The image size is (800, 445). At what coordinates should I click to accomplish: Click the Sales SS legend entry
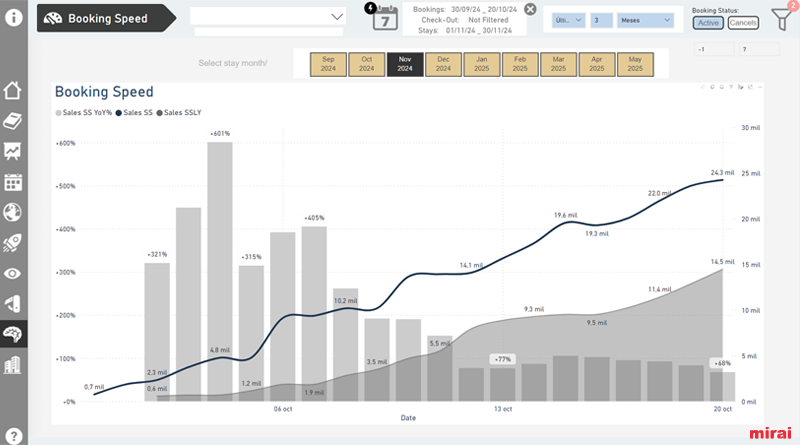click(134, 113)
